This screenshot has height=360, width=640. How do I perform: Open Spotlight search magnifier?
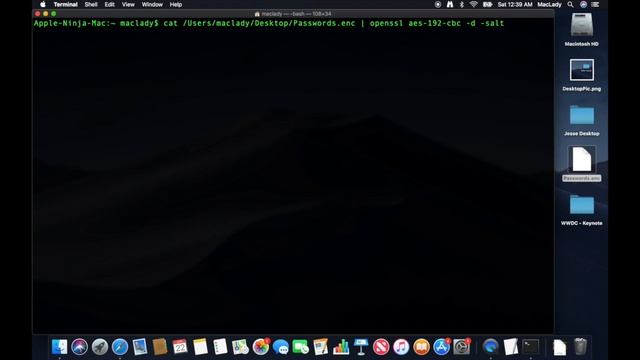coord(571,4)
